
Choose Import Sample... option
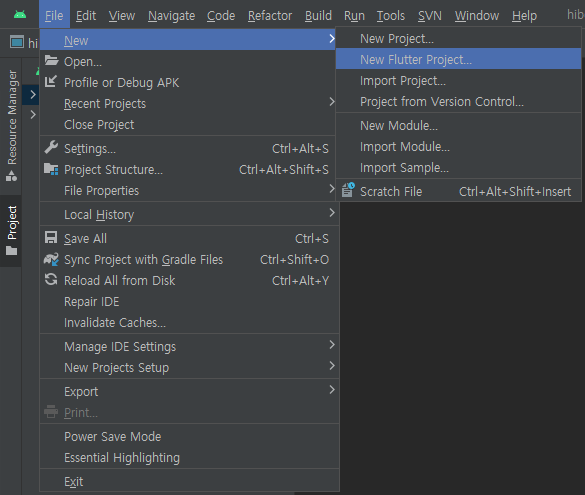click(459, 167)
